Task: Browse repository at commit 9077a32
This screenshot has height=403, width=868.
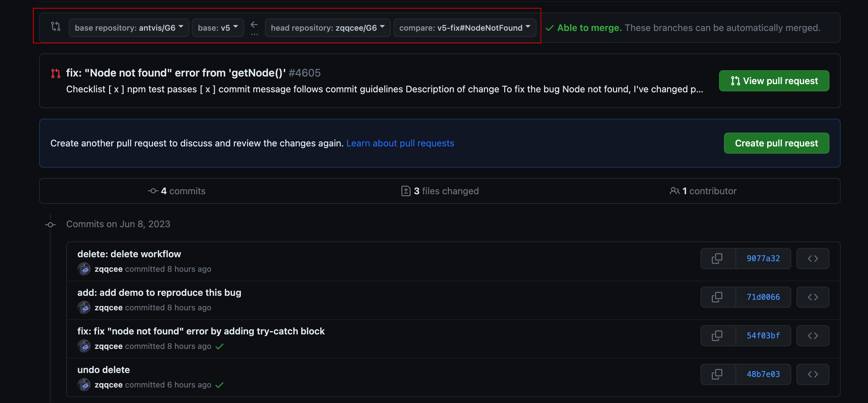Action: pyautogui.click(x=812, y=258)
